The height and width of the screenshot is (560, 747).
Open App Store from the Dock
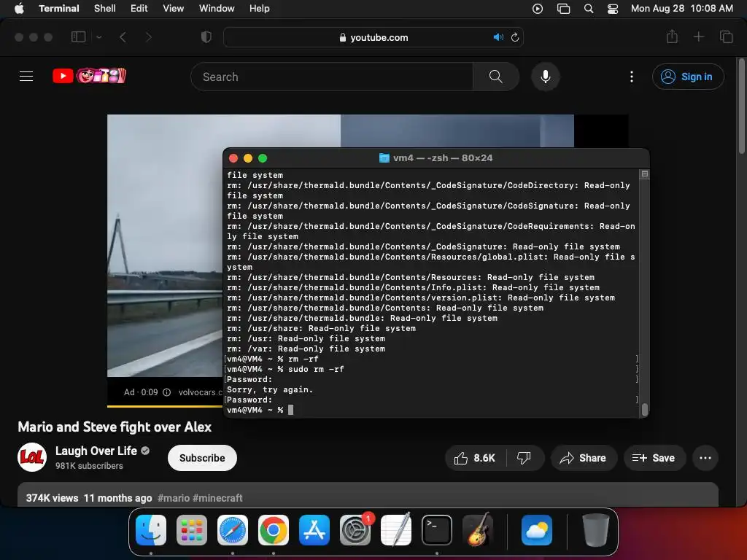[314, 530]
